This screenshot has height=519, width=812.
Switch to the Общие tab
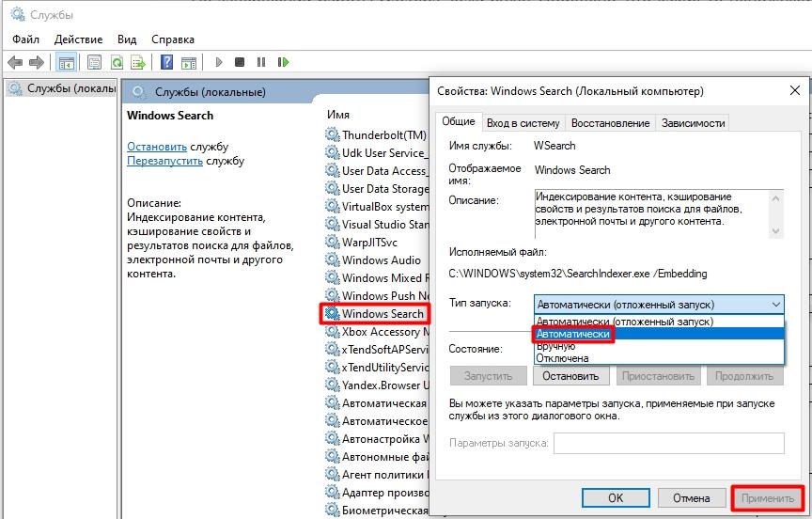pos(459,121)
